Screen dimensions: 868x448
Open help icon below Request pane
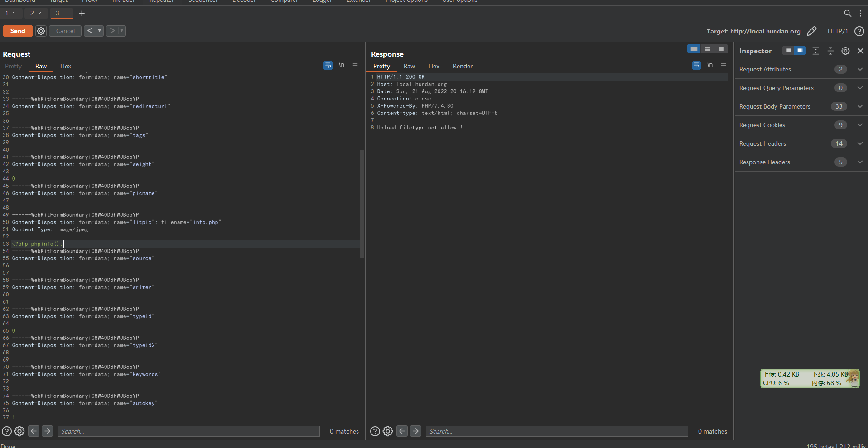[7, 431]
